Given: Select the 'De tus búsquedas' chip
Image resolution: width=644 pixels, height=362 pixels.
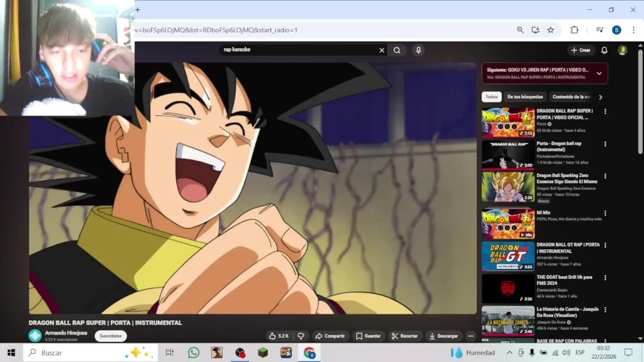Looking at the screenshot, I should pyautogui.click(x=525, y=97).
